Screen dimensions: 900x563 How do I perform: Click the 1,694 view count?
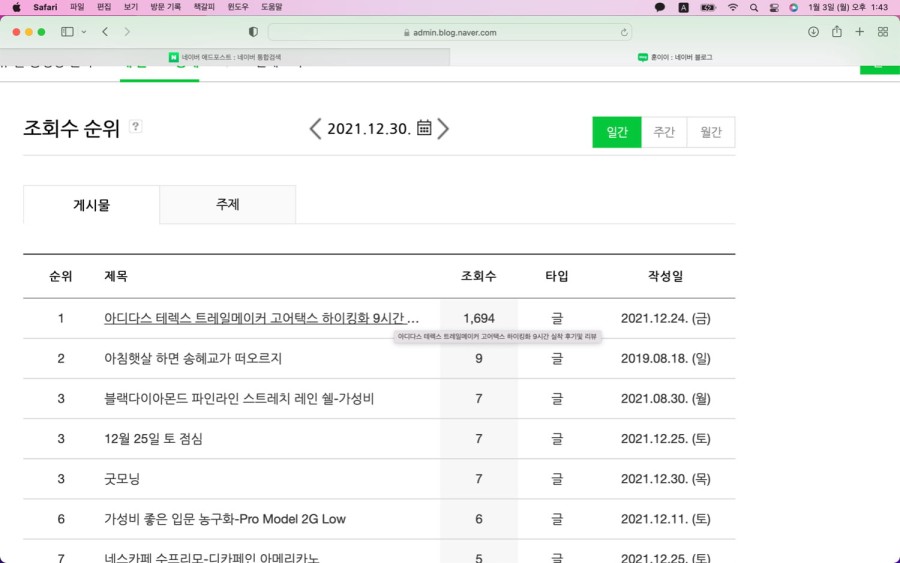pos(479,318)
